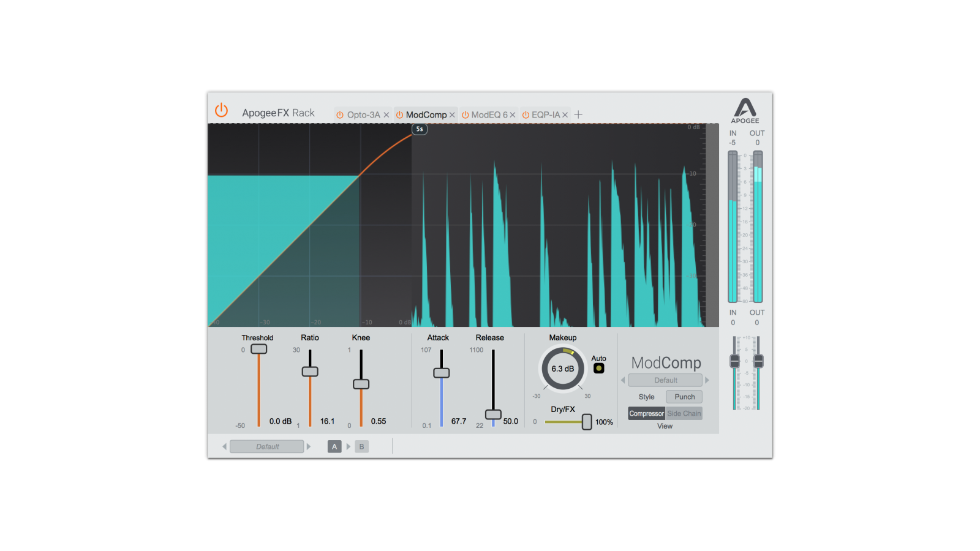Select the ModComp tab
Viewport: 980px width, 551px height.
426,114
